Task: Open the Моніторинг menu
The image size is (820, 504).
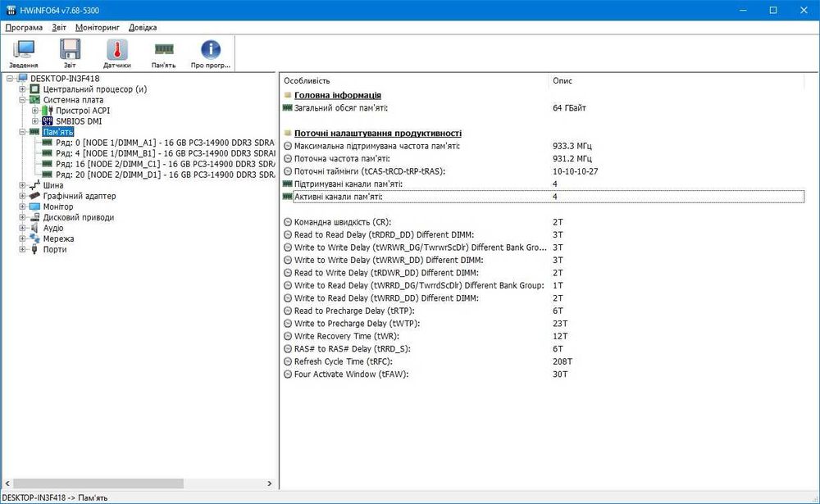Action: pyautogui.click(x=98, y=28)
